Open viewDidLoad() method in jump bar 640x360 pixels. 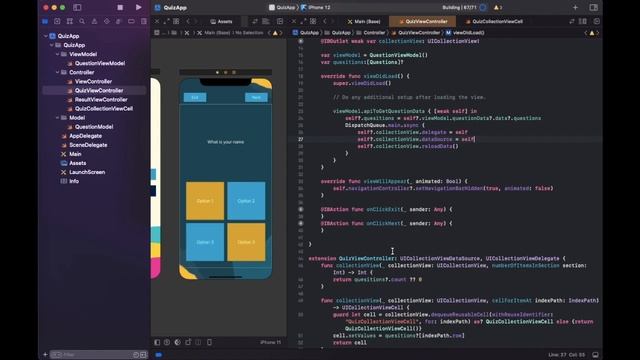click(465, 33)
